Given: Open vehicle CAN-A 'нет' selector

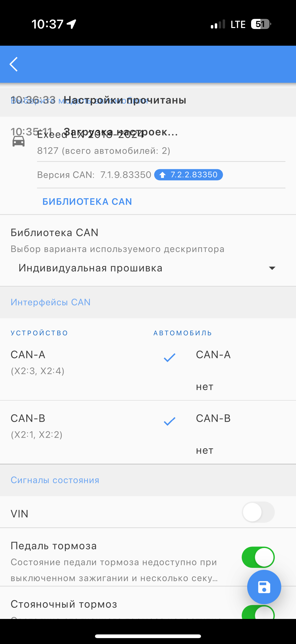Looking at the screenshot, I should pyautogui.click(x=205, y=387).
